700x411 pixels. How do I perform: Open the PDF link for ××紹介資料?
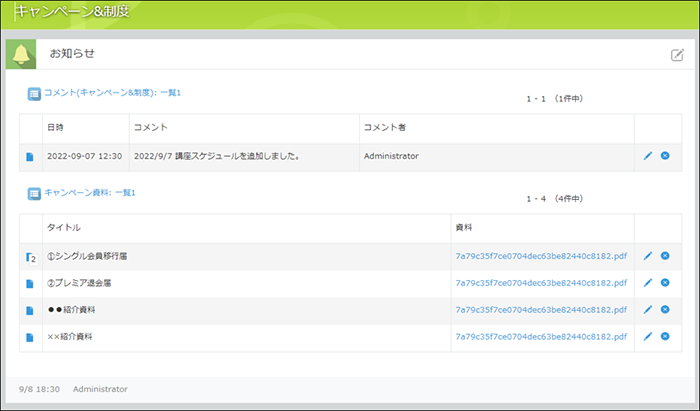pos(541,336)
